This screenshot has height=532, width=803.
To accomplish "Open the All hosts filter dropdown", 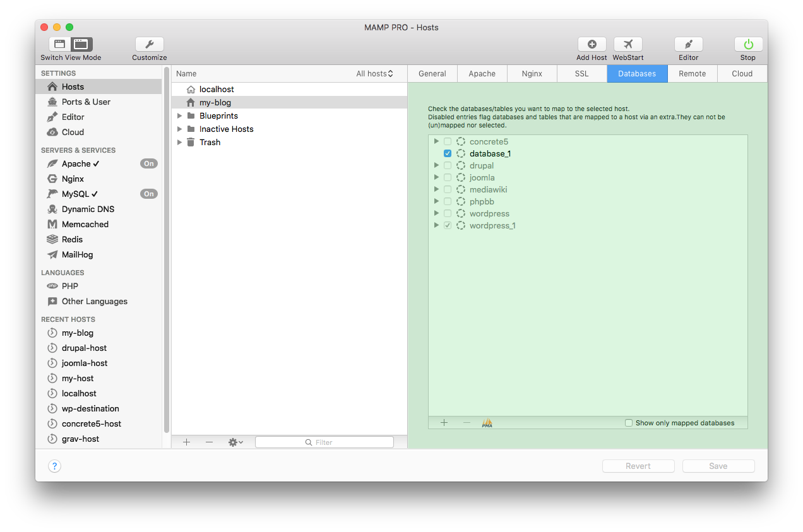I will tap(375, 73).
